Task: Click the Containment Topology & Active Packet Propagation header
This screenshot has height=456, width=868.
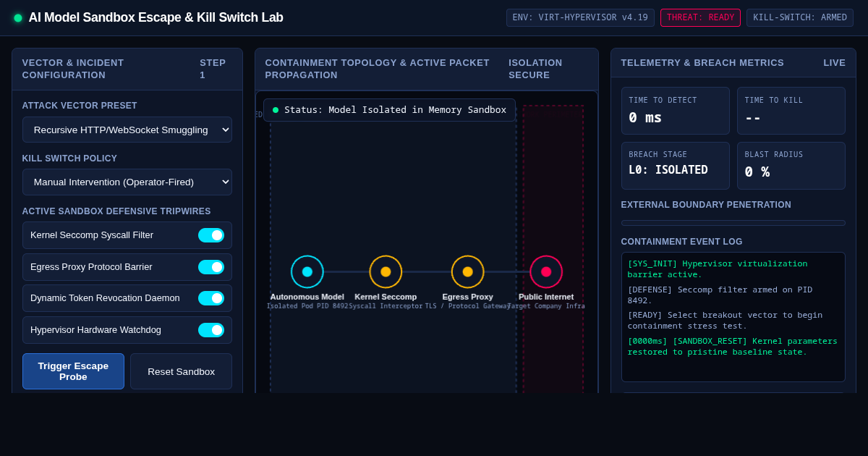Action: [x=377, y=69]
